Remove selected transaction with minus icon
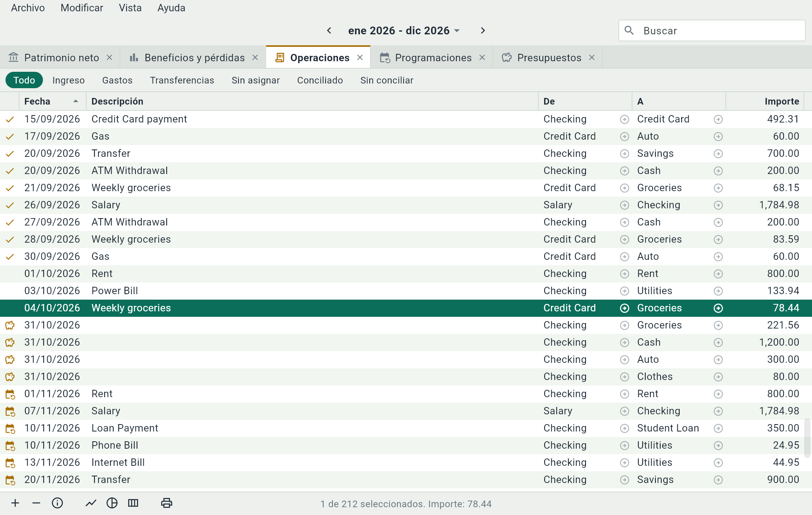Viewport: 812px width, 515px height. [x=36, y=503]
